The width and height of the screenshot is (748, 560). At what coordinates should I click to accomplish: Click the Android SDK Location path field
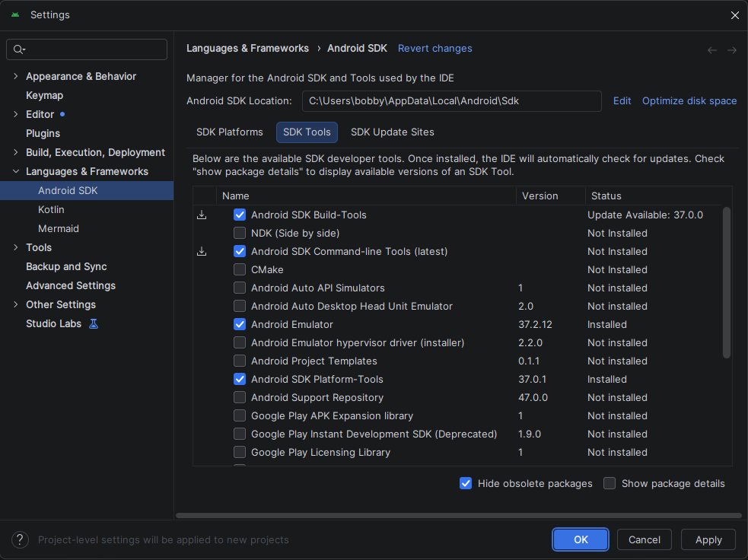tap(451, 100)
